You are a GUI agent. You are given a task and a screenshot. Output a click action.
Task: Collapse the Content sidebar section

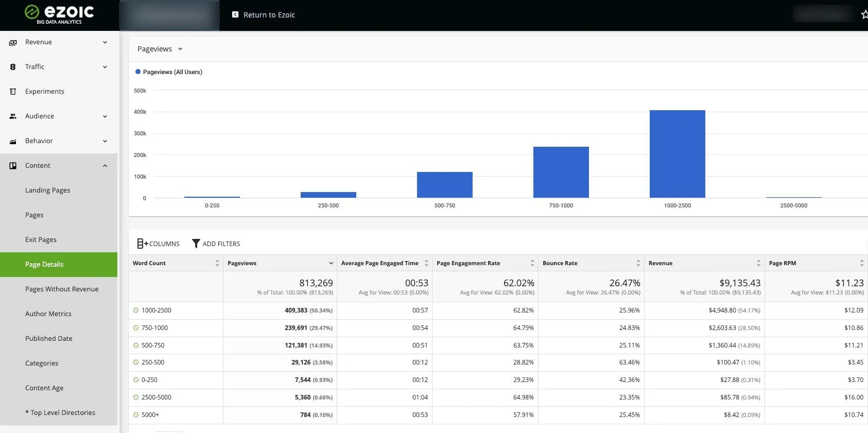click(x=105, y=166)
